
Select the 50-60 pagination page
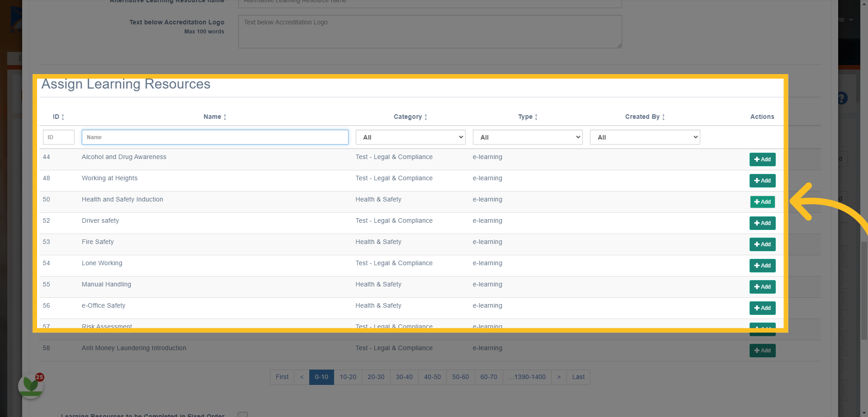click(x=461, y=377)
